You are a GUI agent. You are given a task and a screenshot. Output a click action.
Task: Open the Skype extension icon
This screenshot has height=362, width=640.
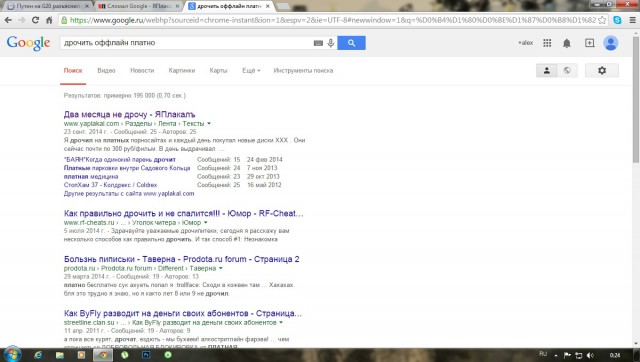(617, 20)
